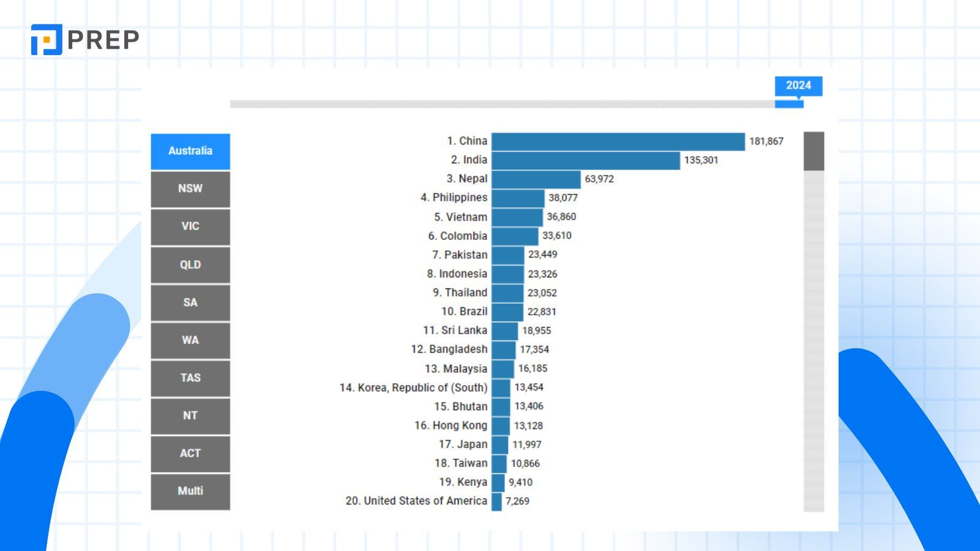Click the PREP brand name text

click(104, 40)
